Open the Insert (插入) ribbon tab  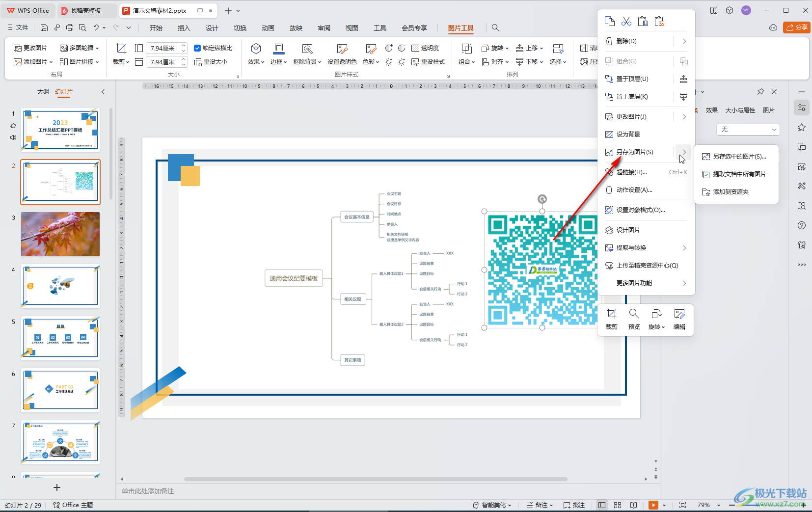click(x=184, y=28)
